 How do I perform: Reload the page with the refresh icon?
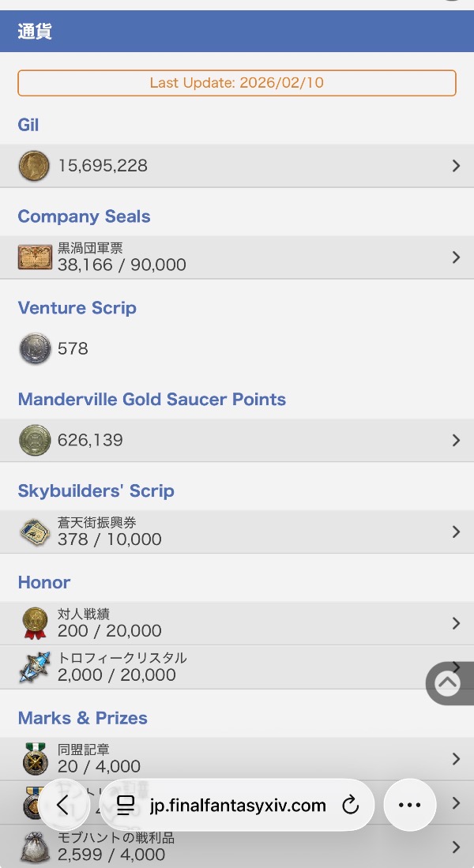point(350,805)
